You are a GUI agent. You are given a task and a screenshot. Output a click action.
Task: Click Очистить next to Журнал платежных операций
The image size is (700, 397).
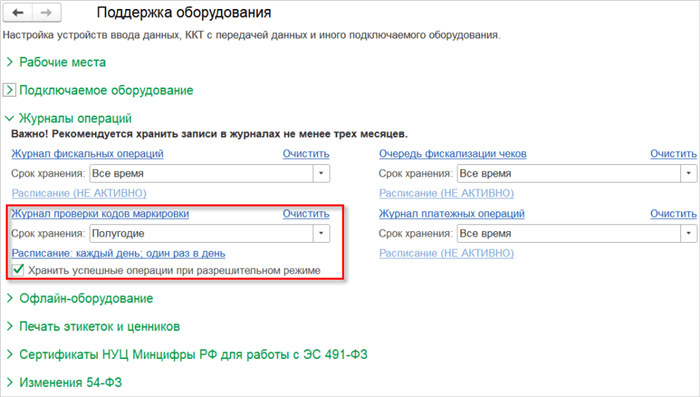tap(673, 213)
